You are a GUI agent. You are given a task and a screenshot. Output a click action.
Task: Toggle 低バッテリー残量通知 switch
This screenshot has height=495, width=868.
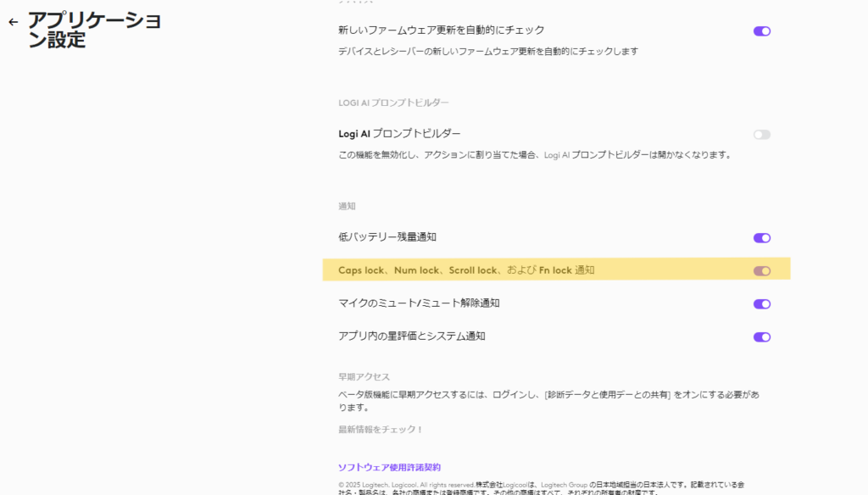pos(762,238)
